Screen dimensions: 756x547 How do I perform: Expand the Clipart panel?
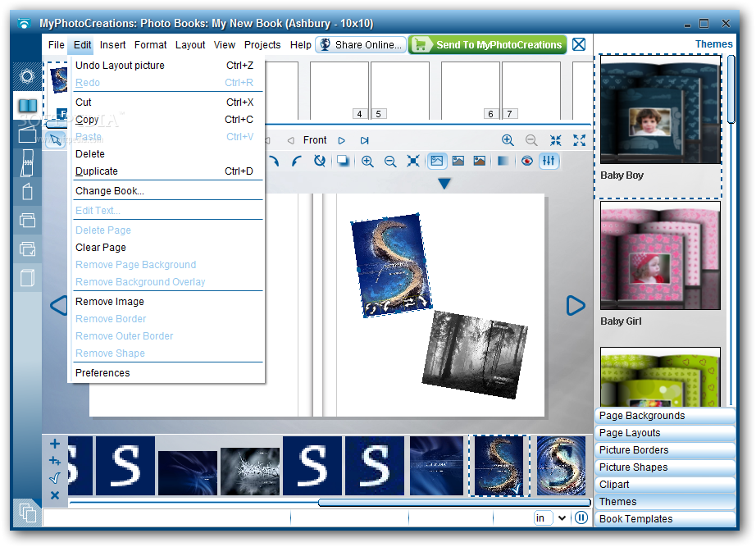click(665, 485)
